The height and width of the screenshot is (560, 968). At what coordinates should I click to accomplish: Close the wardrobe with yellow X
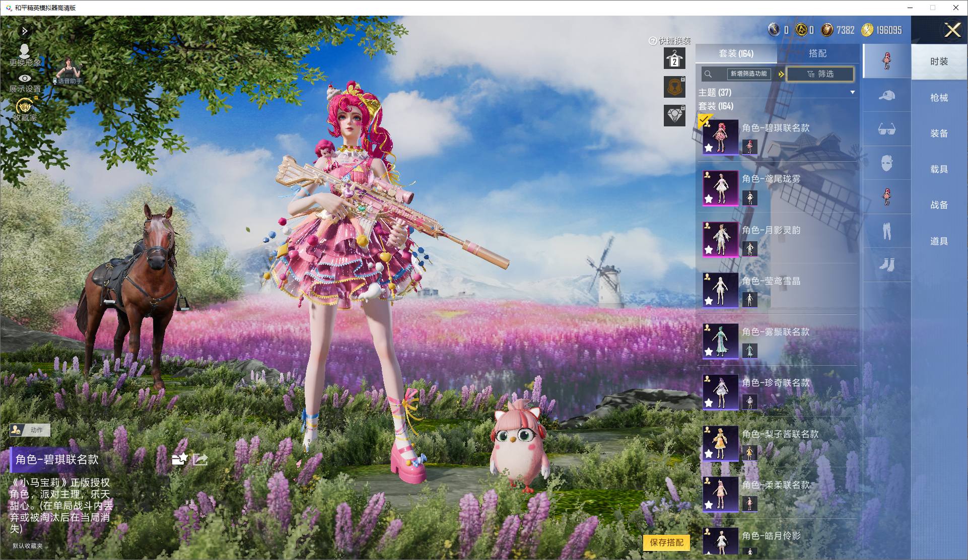[x=952, y=30]
